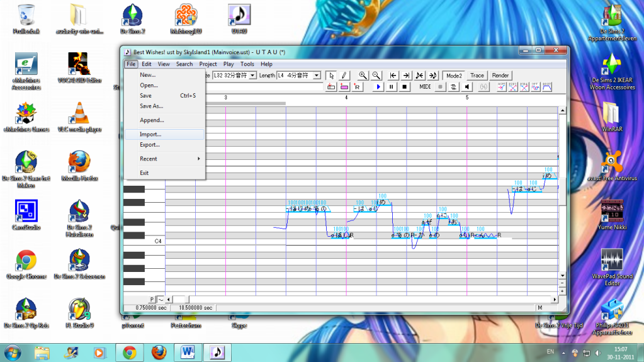Viewport: 644px width, 362px height.
Task: Toggle the Trace button
Action: click(477, 76)
